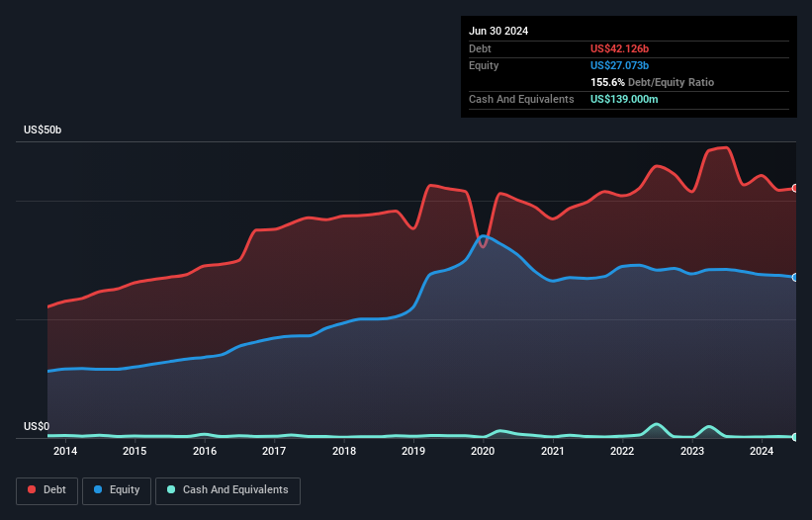Select the 2014 x-axis label
Image resolution: width=812 pixels, height=520 pixels.
click(x=65, y=451)
